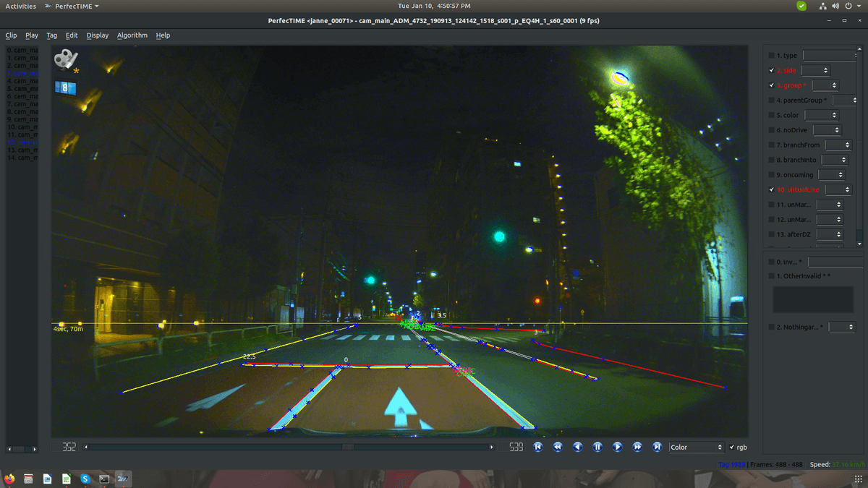Open the '7. branchFrom' value dropdown
This screenshot has width=868, height=488.
(x=838, y=145)
